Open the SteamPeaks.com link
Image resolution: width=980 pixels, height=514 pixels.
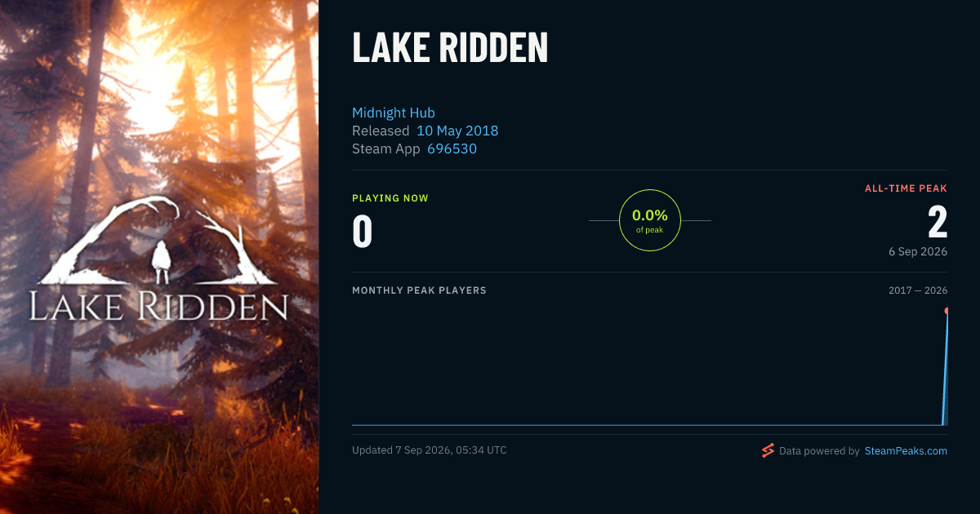(x=906, y=450)
